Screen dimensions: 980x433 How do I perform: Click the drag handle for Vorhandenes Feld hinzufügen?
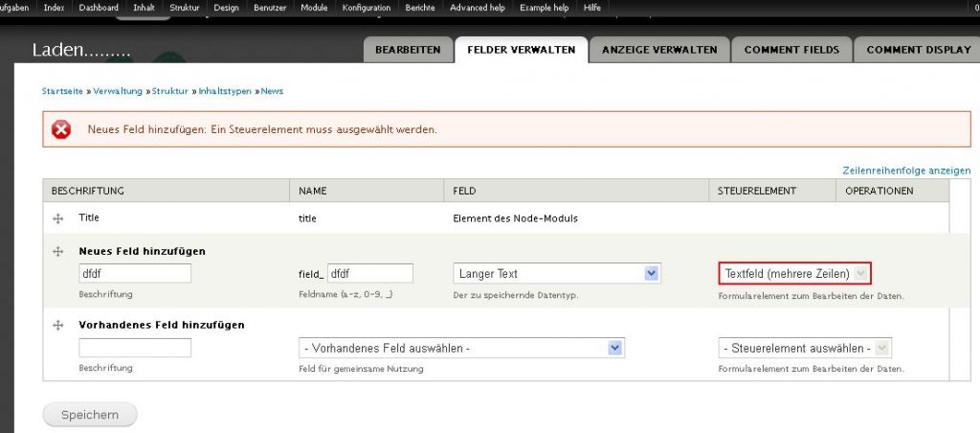57,326
